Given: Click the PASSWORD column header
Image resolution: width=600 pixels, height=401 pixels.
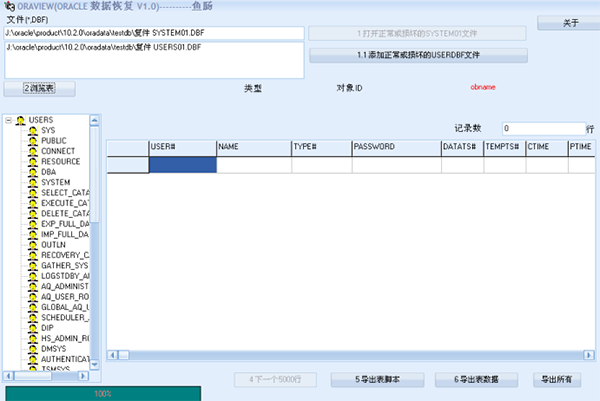Looking at the screenshot, I should [397, 148].
